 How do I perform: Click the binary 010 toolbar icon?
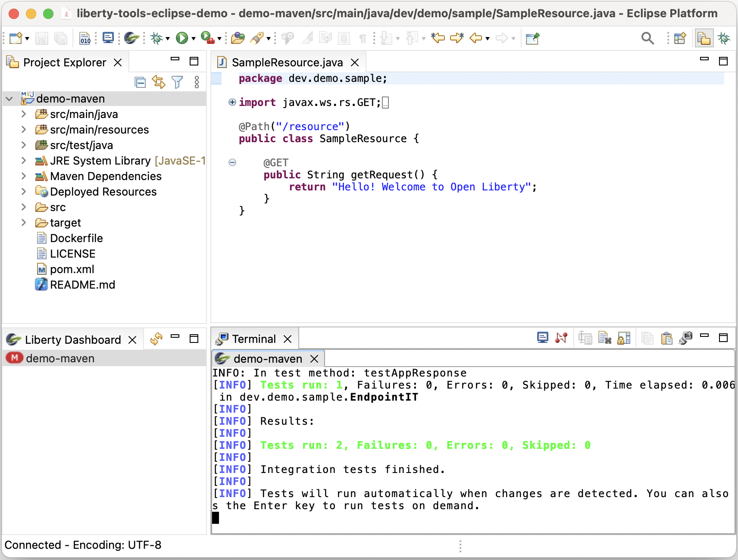tap(85, 38)
